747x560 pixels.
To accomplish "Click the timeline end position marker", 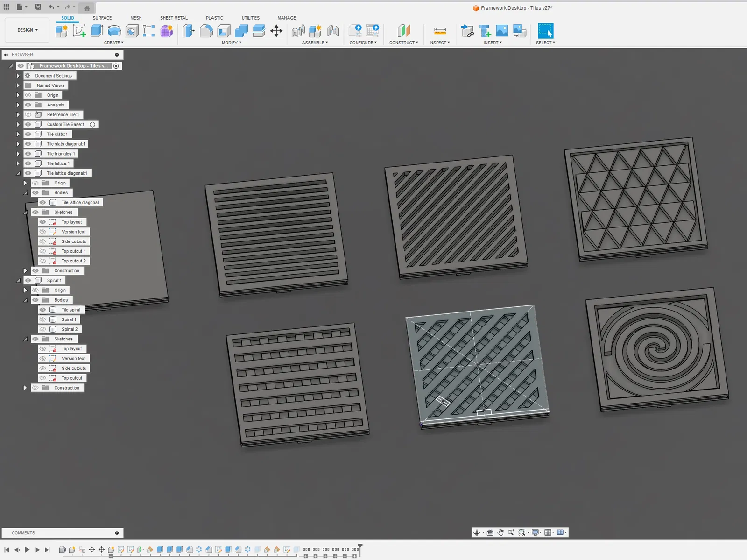I will point(360,546).
